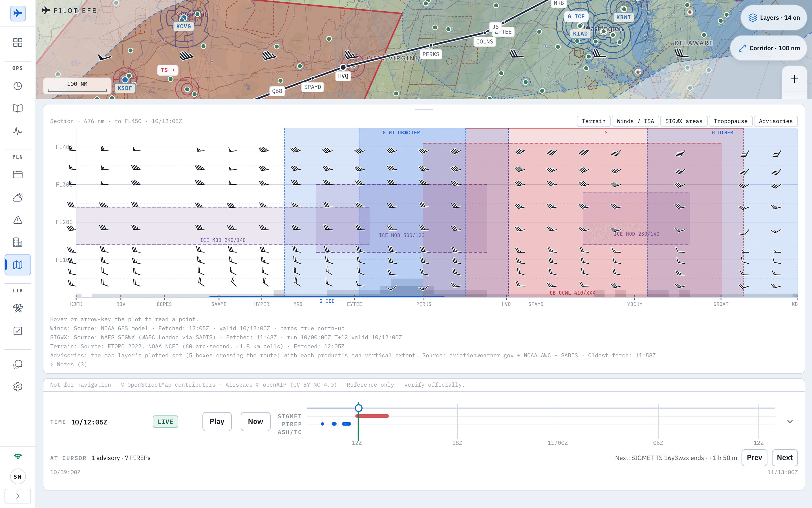812x508 pixels.
Task: Click the G ICE advisory tag on map
Action: tap(576, 16)
